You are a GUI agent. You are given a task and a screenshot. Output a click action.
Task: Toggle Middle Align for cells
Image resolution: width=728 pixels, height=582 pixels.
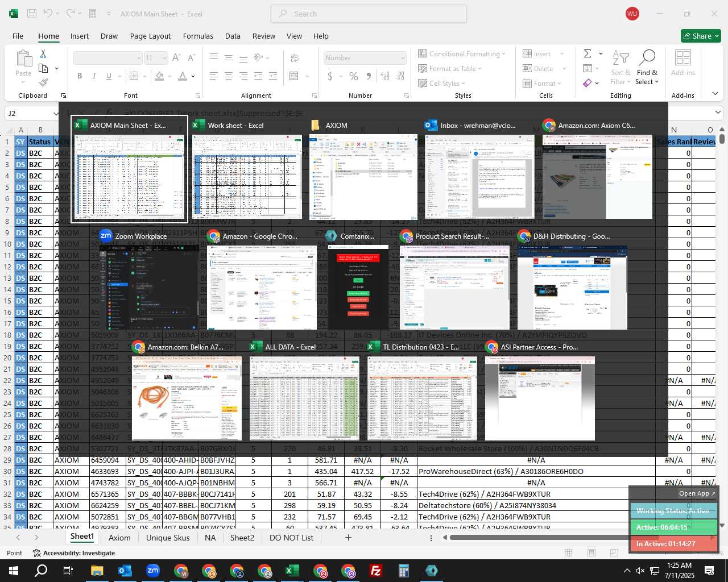[x=228, y=57]
